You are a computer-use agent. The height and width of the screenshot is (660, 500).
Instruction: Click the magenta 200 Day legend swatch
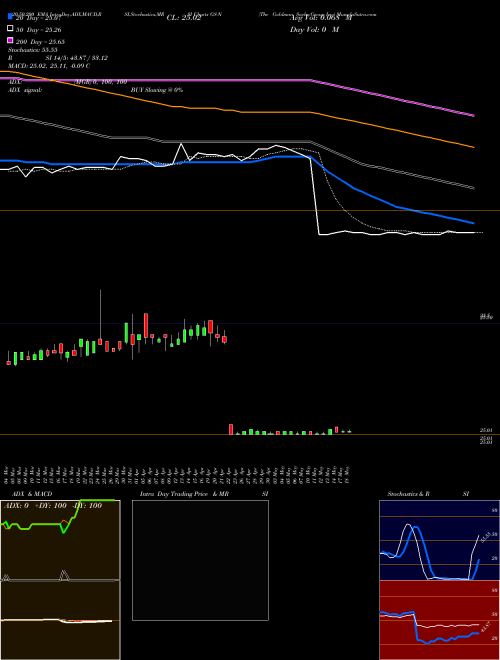[10, 40]
